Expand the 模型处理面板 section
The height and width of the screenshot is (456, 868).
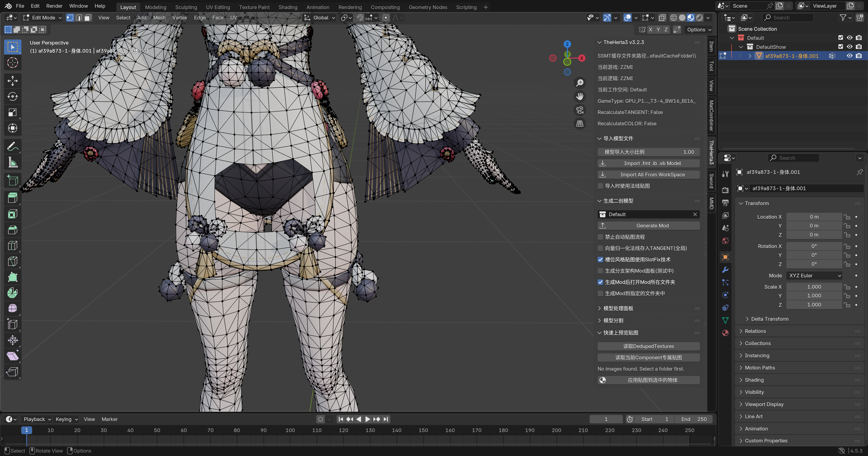(618, 308)
